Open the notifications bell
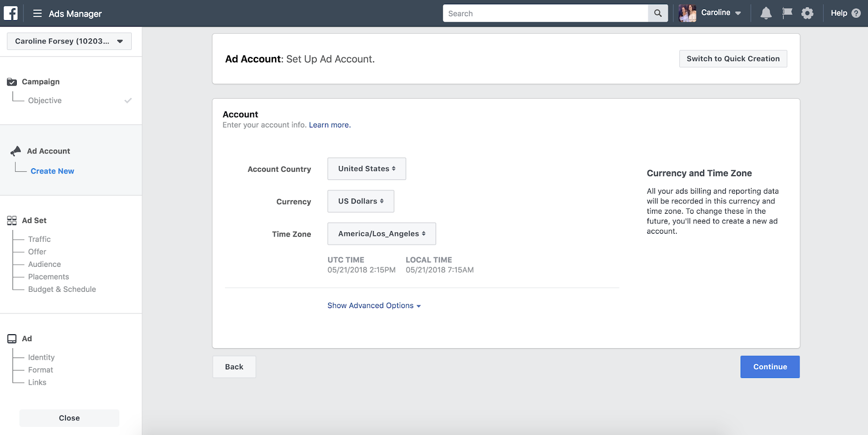This screenshot has width=868, height=435. 766,13
